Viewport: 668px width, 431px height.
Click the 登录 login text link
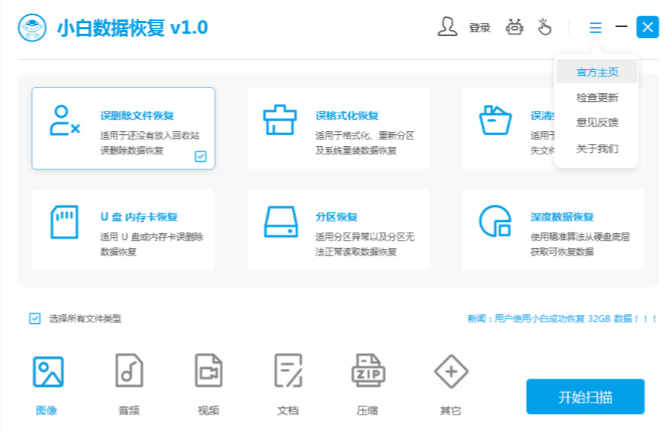pos(479,29)
